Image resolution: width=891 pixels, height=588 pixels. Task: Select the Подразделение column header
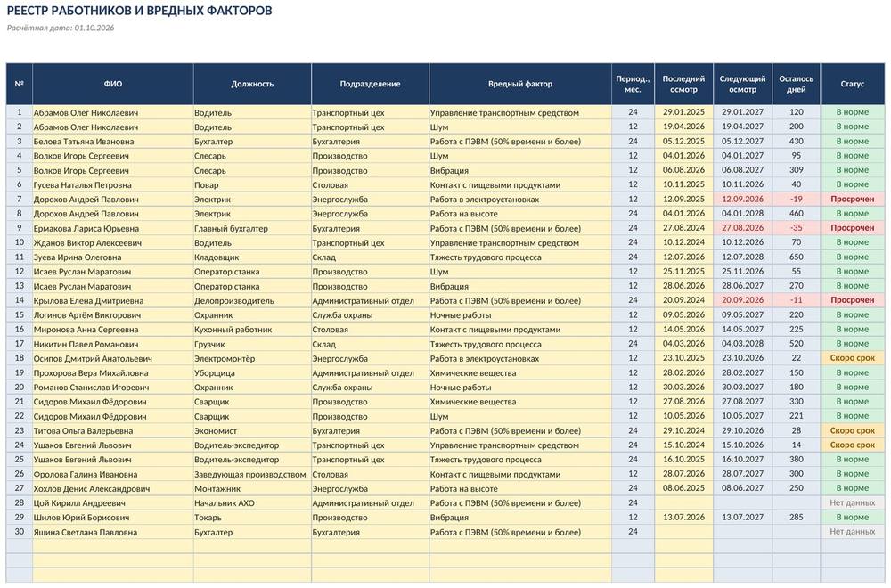coord(370,84)
